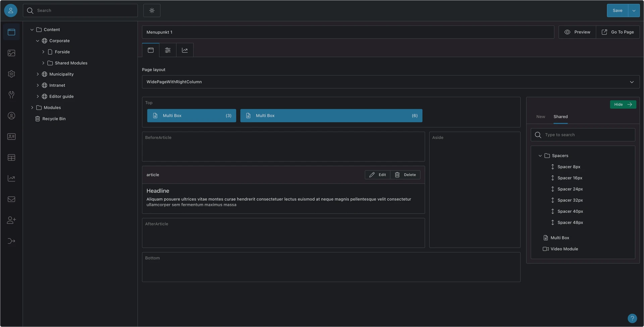The height and width of the screenshot is (327, 644).
Task: Expand the Municipality tree node
Action: [38, 74]
